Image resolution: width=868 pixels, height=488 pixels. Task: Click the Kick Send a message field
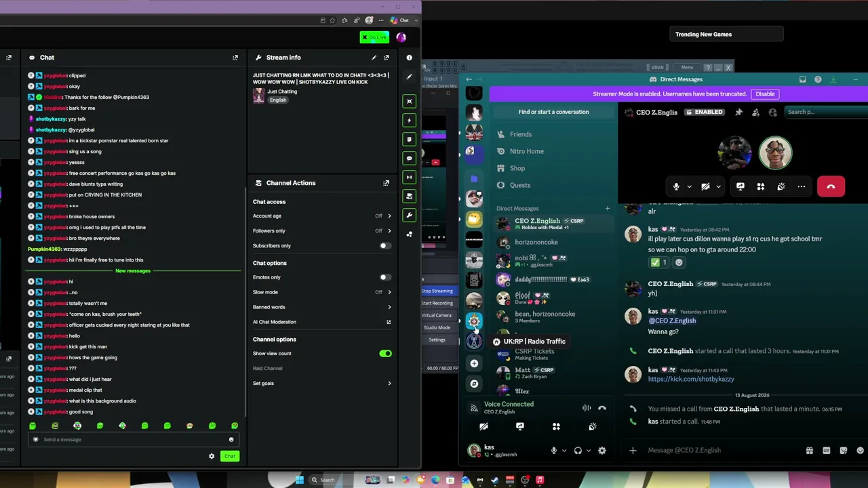[x=133, y=439]
